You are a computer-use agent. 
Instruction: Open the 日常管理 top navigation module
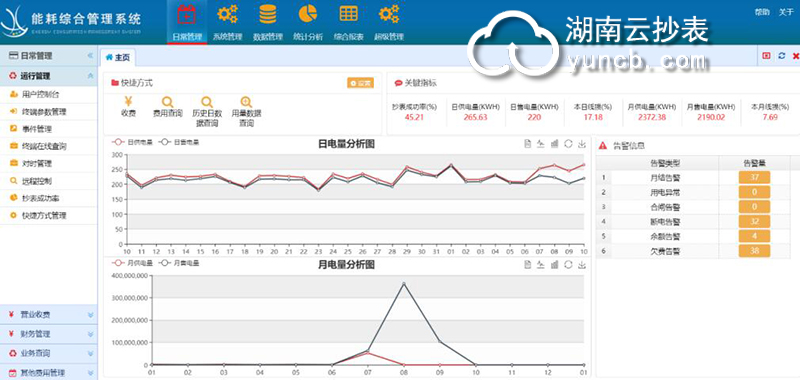[187, 22]
